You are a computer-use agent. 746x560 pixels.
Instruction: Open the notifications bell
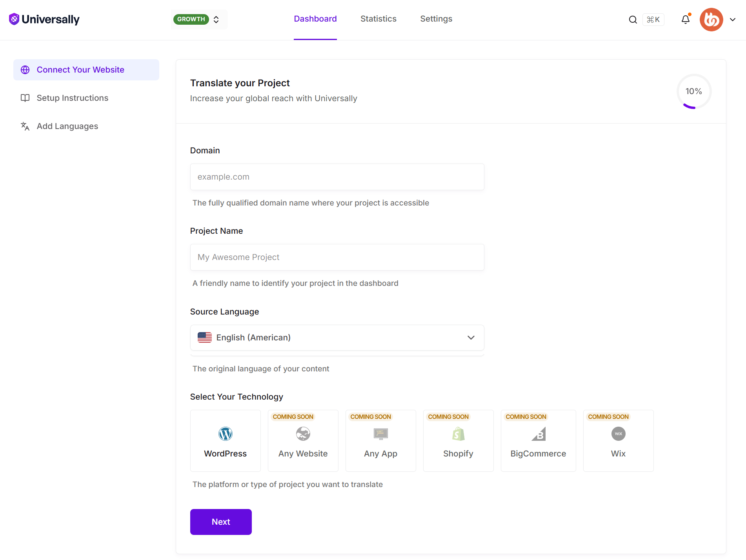pos(686,20)
